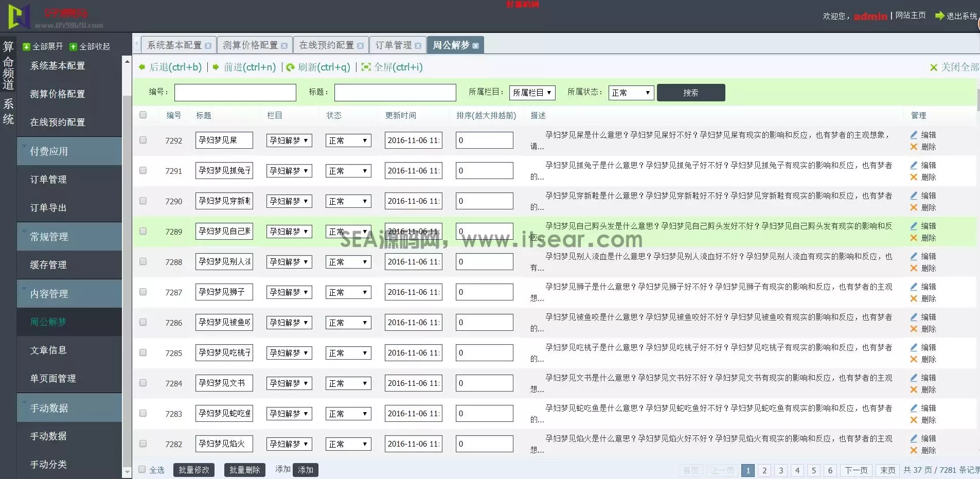Check the checkbox for row 7285
Viewport: 980px width, 479px height.
[x=143, y=352]
